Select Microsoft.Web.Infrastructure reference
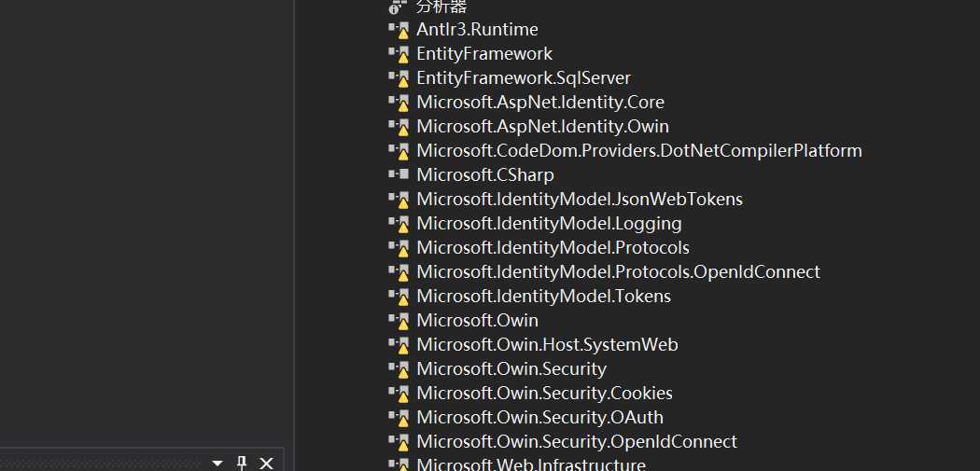Screen dimensions: 980x471 [531, 464]
